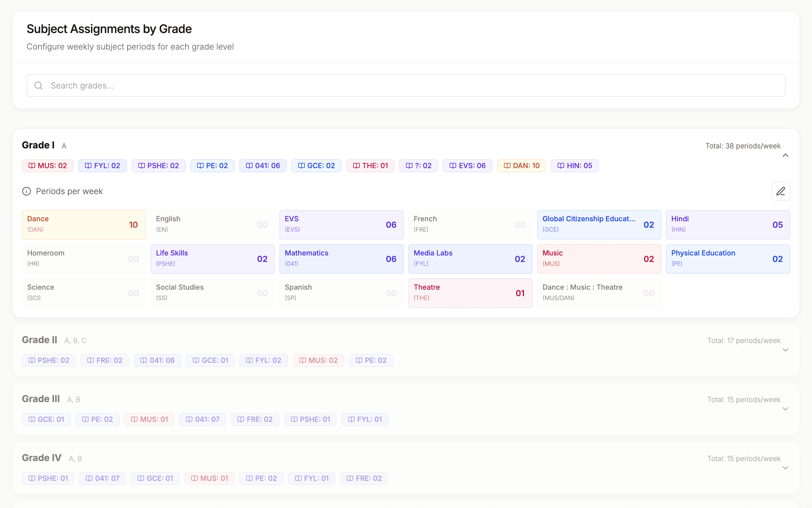
Task: Expand the Grade III section chevron
Action: [785, 409]
